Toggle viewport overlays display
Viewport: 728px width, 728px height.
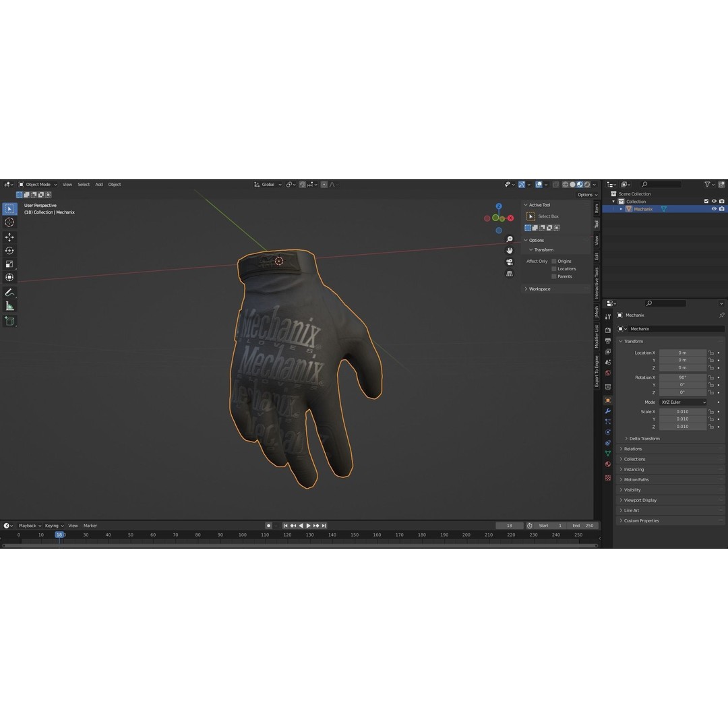click(x=539, y=185)
